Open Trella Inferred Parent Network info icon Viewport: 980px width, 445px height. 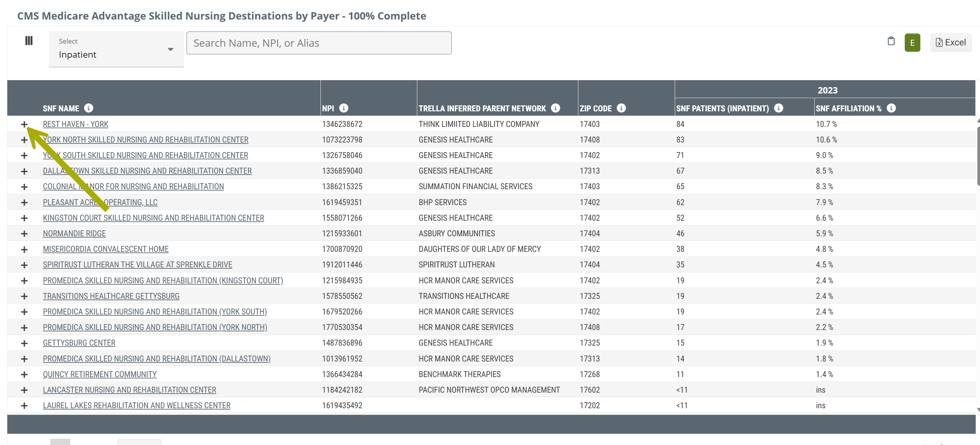point(555,108)
